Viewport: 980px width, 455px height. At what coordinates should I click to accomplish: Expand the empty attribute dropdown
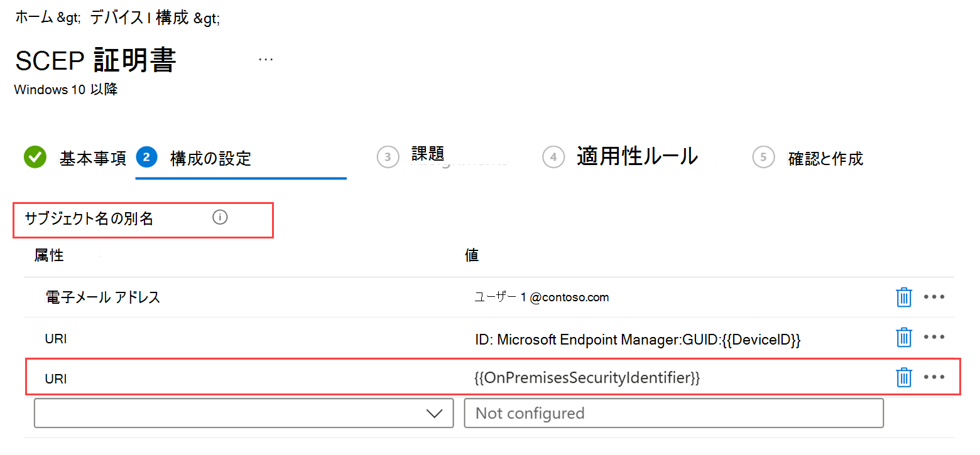[244, 413]
